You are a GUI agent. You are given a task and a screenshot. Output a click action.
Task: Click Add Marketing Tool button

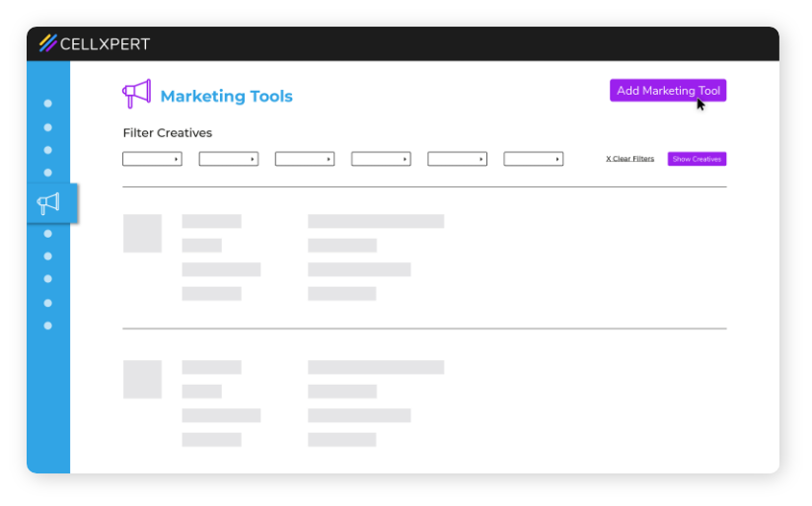(x=668, y=91)
